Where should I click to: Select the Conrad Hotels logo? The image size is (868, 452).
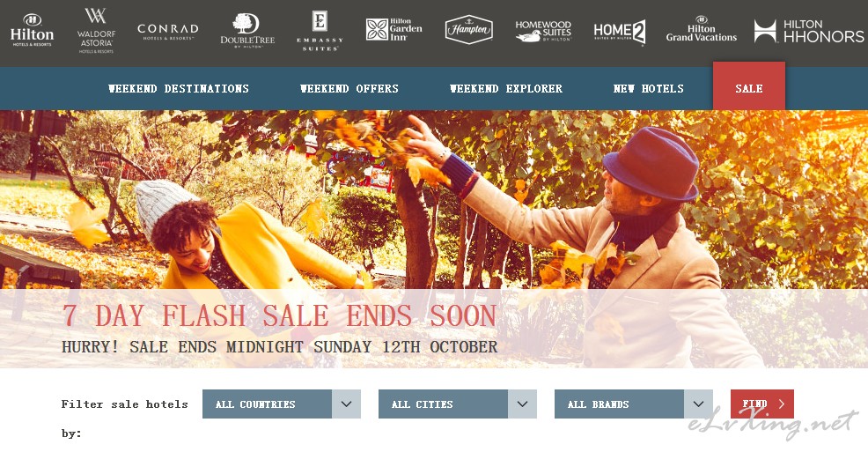pos(168,31)
